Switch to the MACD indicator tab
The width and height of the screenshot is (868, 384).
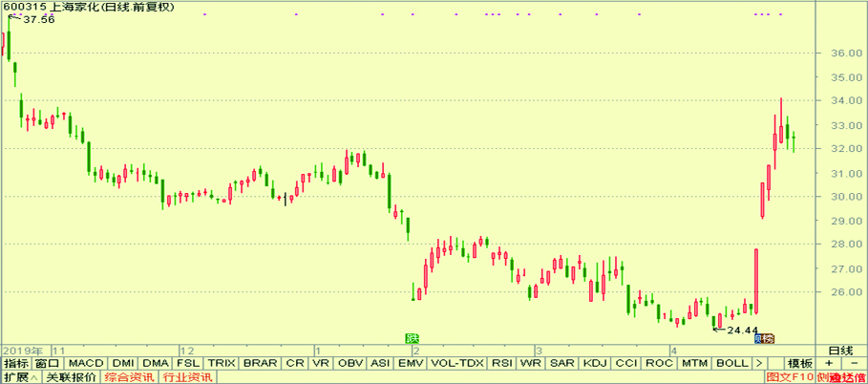pos(86,364)
